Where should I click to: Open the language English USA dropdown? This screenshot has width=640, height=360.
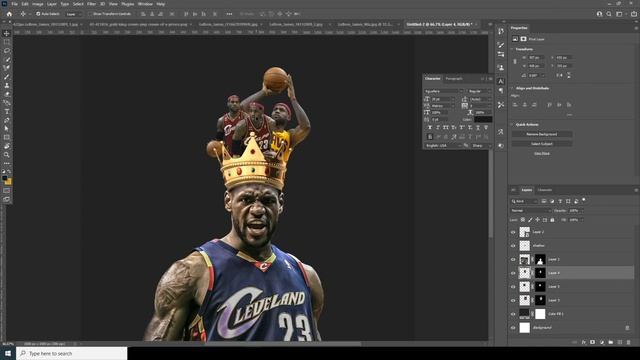point(443,146)
